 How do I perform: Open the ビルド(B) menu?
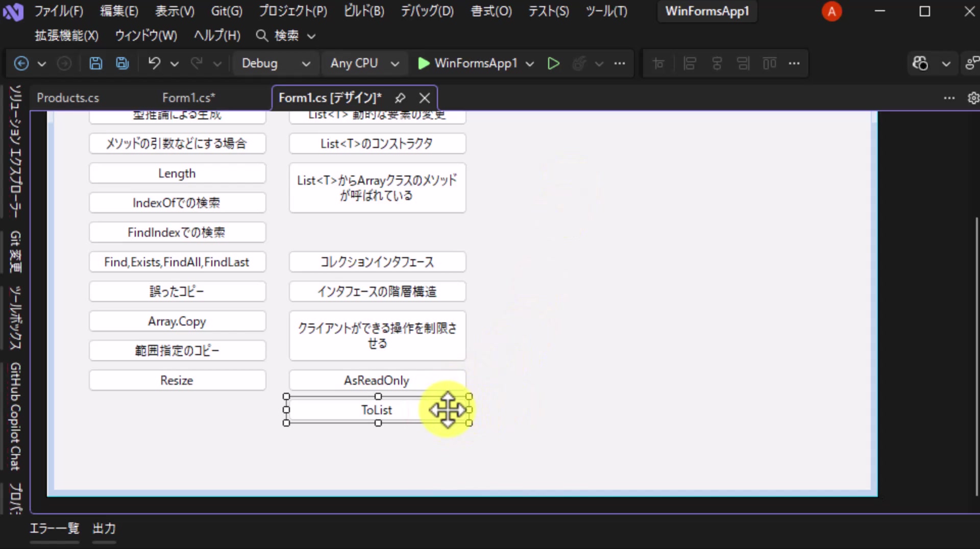(364, 11)
